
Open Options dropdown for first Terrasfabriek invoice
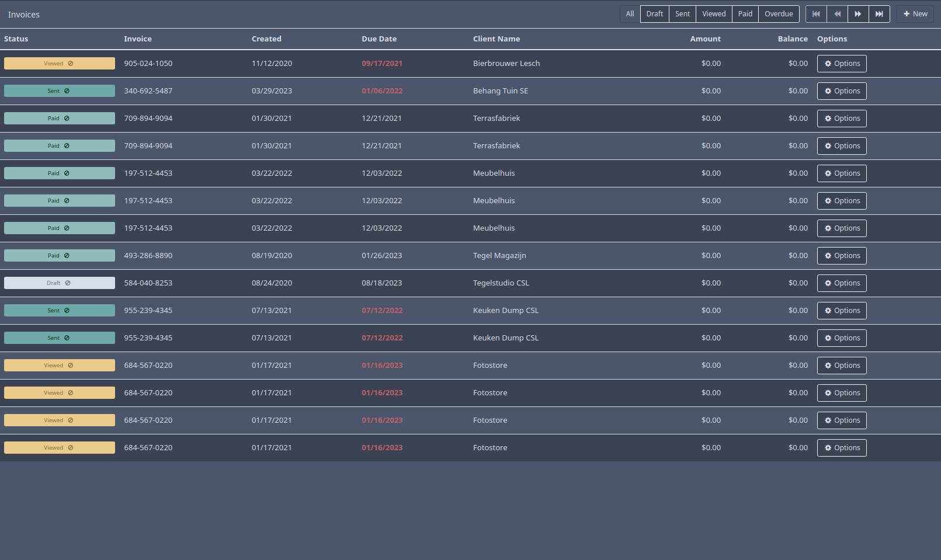point(842,118)
